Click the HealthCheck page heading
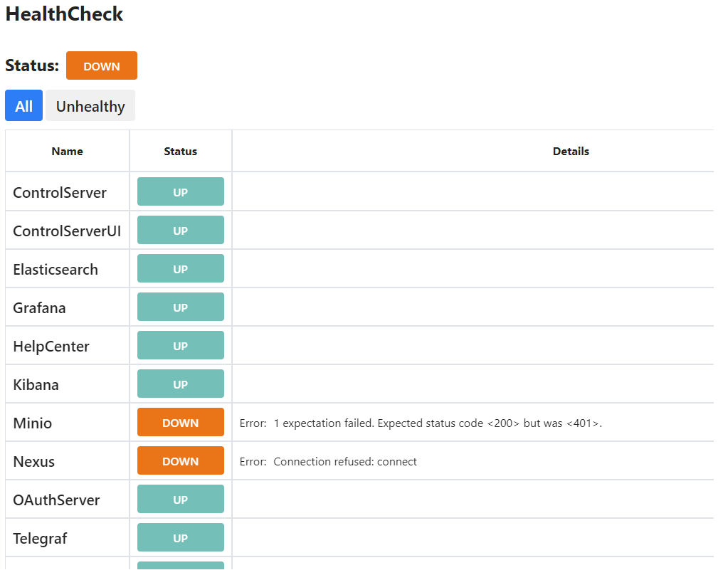 pyautogui.click(x=64, y=14)
